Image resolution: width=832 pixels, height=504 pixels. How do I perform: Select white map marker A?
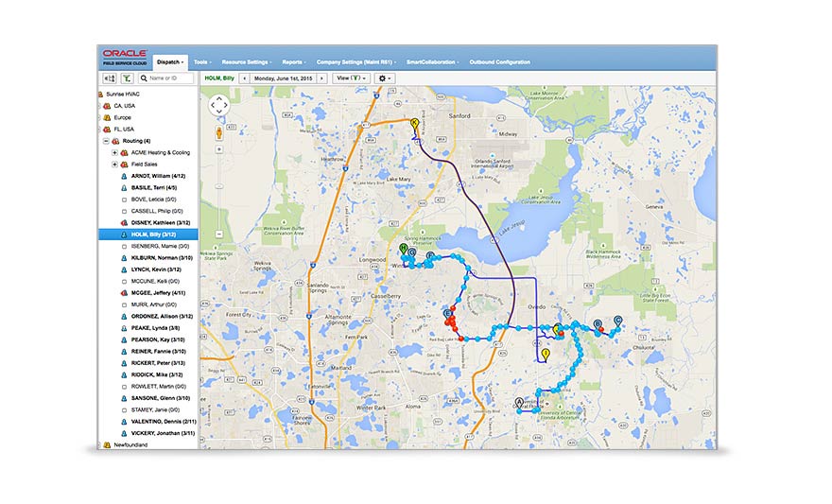[519, 403]
